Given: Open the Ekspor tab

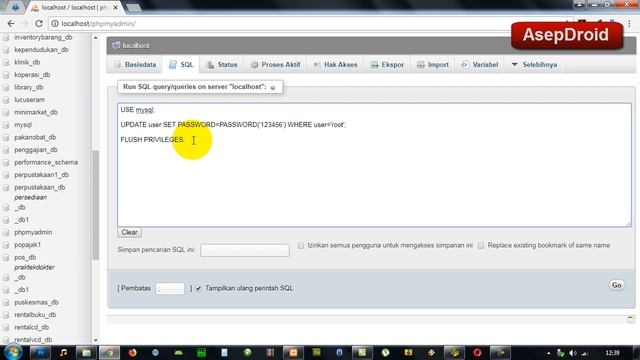Looking at the screenshot, I should 387,64.
